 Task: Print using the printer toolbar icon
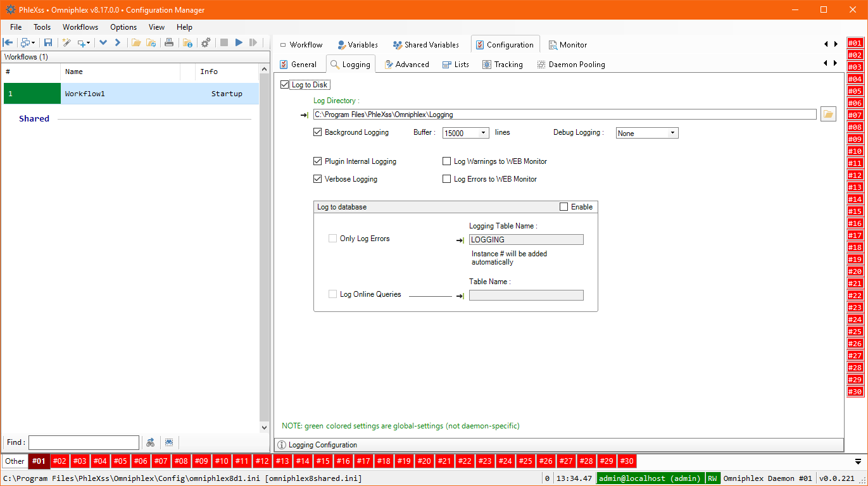pyautogui.click(x=169, y=42)
